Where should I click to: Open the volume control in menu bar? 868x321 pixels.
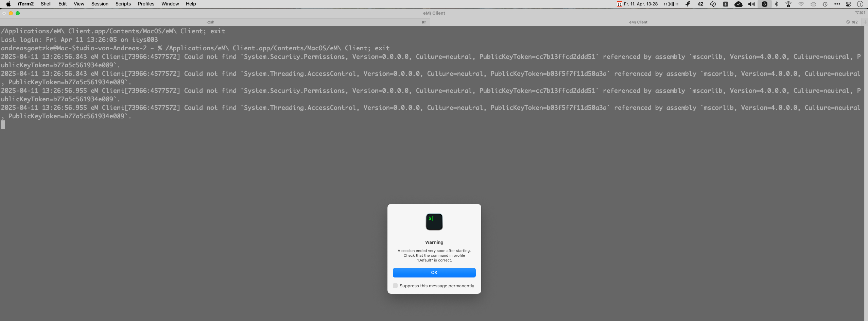point(751,4)
